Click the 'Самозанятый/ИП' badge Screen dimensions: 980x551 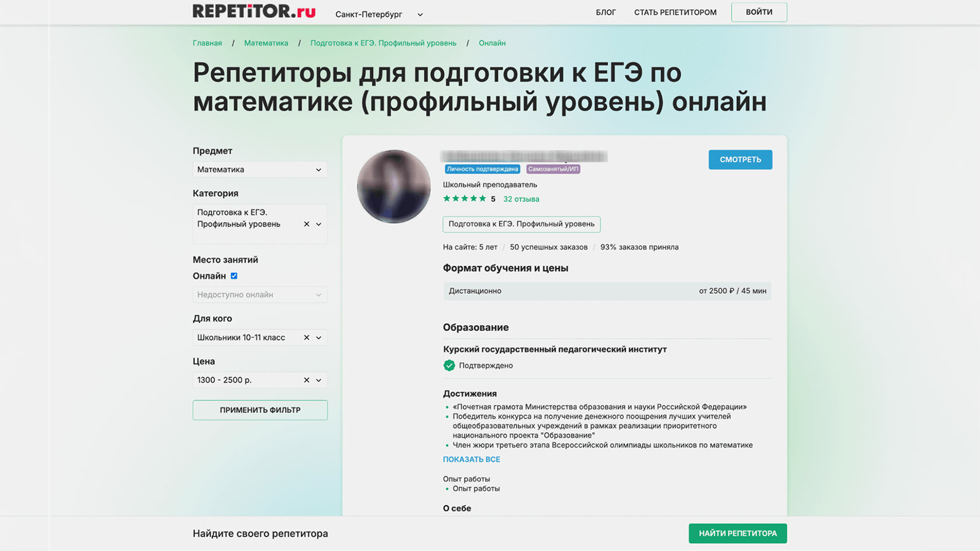point(553,169)
